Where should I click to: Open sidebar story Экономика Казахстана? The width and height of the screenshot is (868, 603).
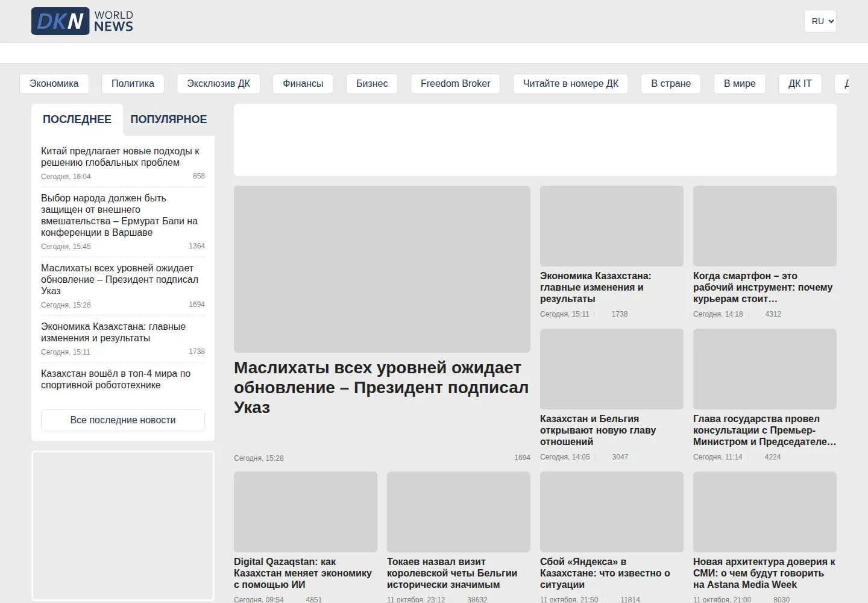click(x=113, y=332)
